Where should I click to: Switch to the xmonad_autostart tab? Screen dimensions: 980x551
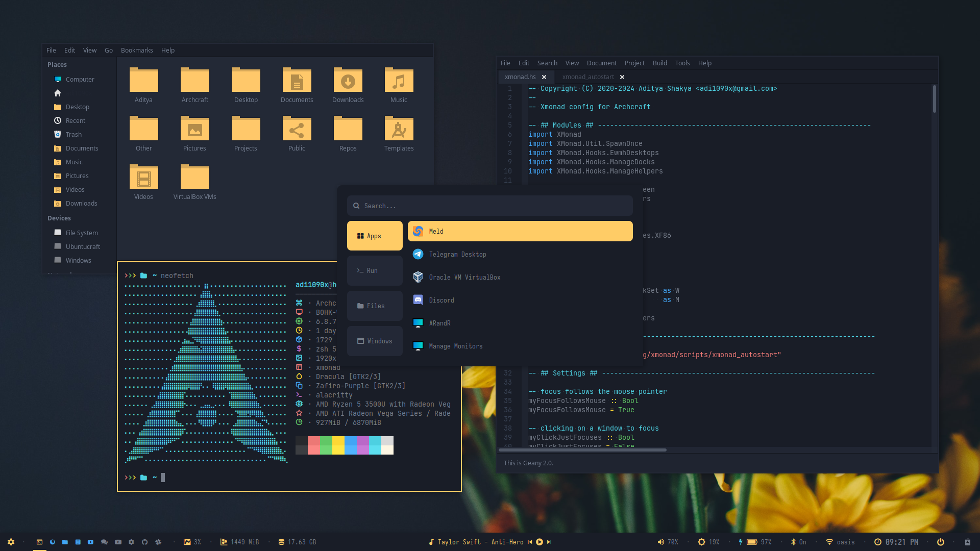(x=588, y=77)
